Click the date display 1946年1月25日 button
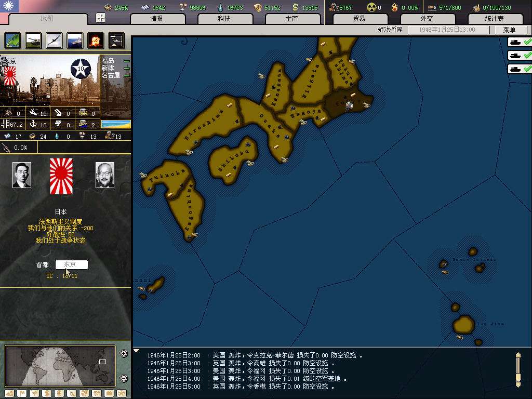532x399 pixels. [x=448, y=30]
